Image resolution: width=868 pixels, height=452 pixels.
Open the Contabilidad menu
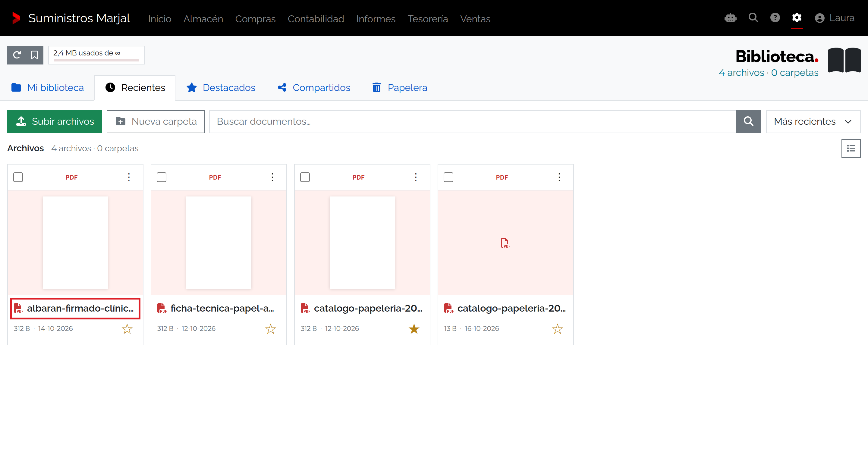click(316, 19)
